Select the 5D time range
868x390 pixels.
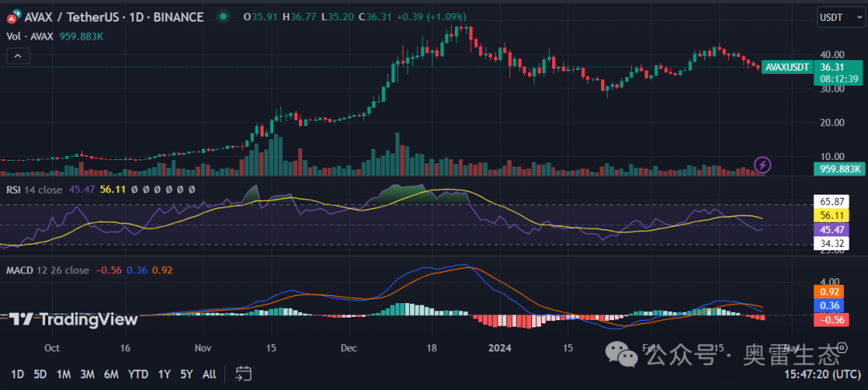point(40,374)
